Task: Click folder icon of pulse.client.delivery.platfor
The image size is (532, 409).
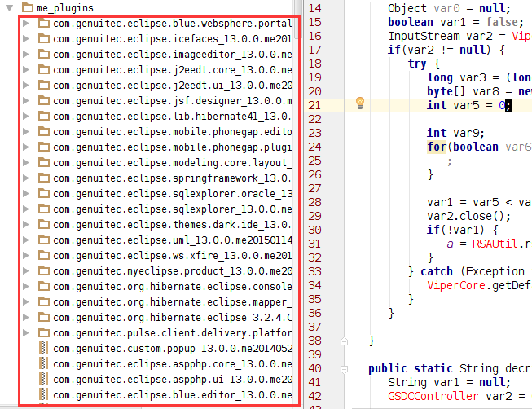Action: 44,332
